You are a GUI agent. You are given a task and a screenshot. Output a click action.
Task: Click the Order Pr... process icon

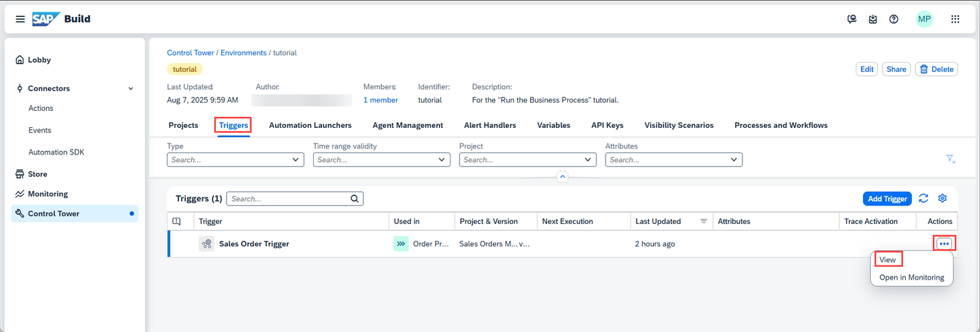[x=401, y=244]
